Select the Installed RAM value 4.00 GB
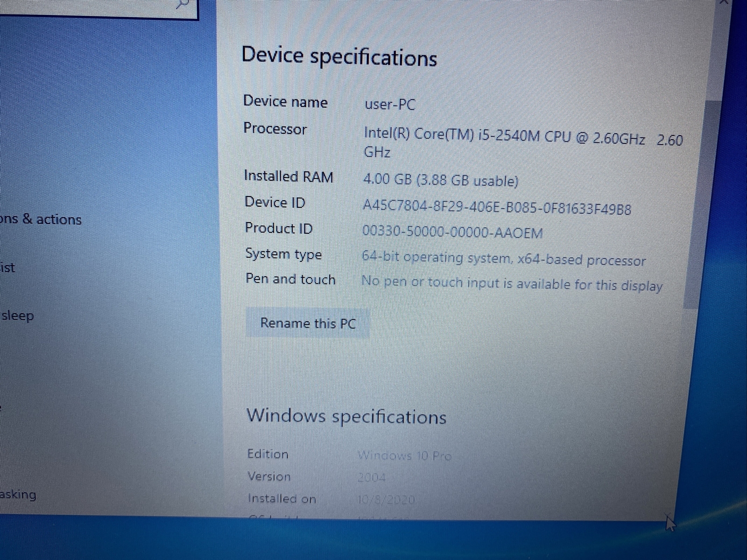The image size is (747, 560). (x=441, y=180)
